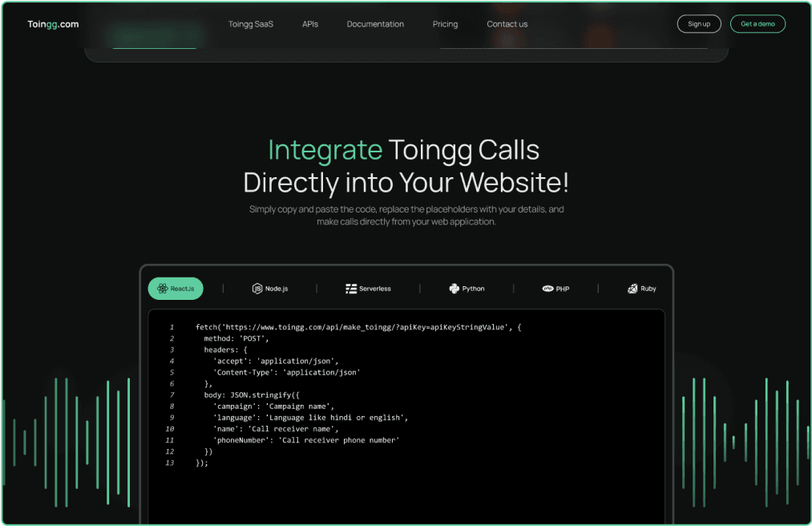View the Pricing page
This screenshot has width=812, height=526.
point(446,24)
